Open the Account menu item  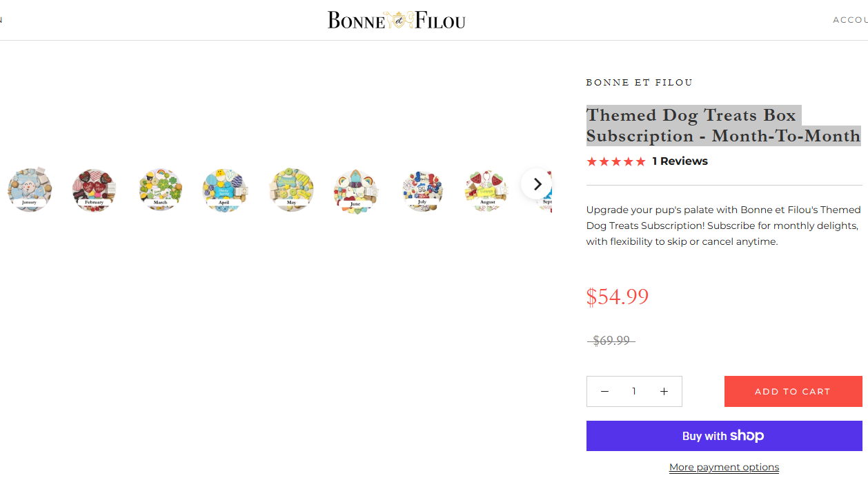pos(850,20)
